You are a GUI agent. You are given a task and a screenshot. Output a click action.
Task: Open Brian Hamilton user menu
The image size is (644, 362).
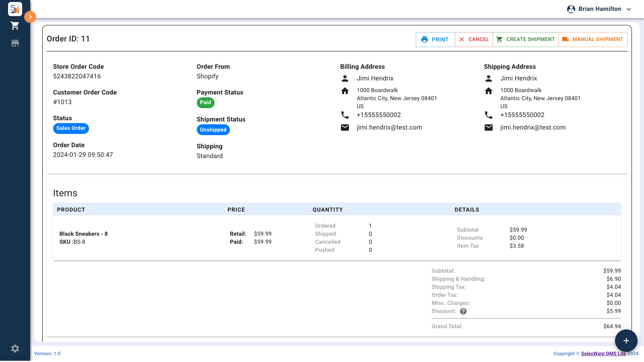coord(599,9)
